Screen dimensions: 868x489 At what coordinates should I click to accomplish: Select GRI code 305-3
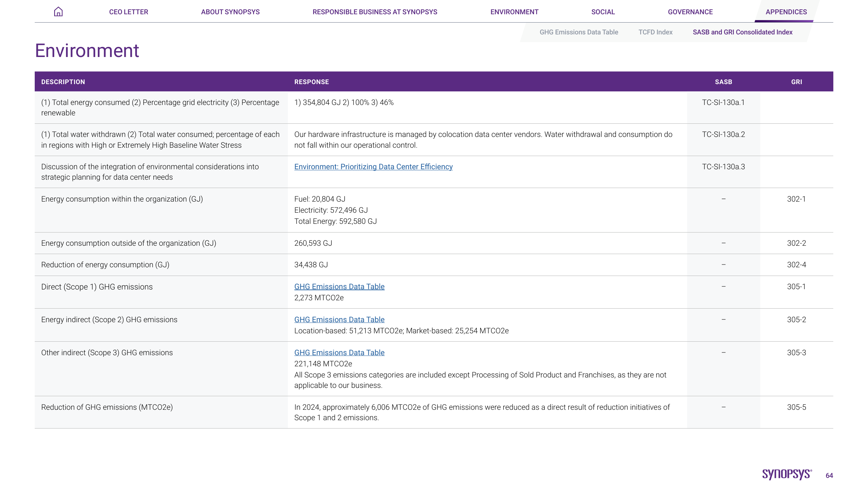(x=796, y=353)
